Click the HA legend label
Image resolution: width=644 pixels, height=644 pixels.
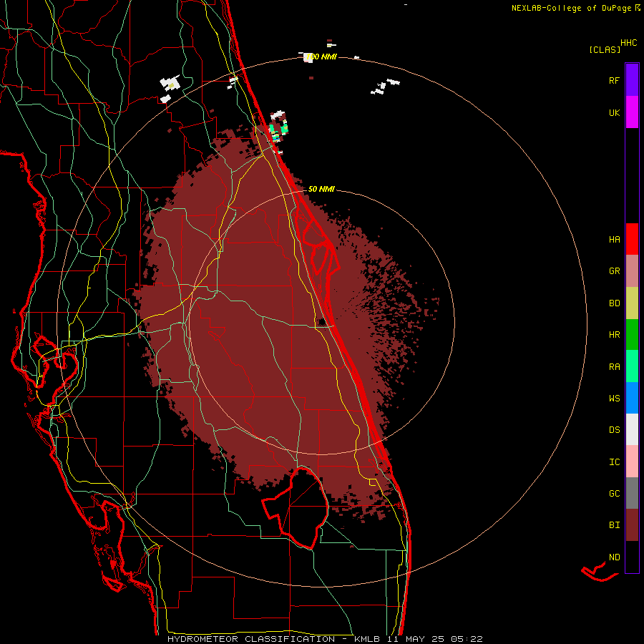click(x=614, y=240)
